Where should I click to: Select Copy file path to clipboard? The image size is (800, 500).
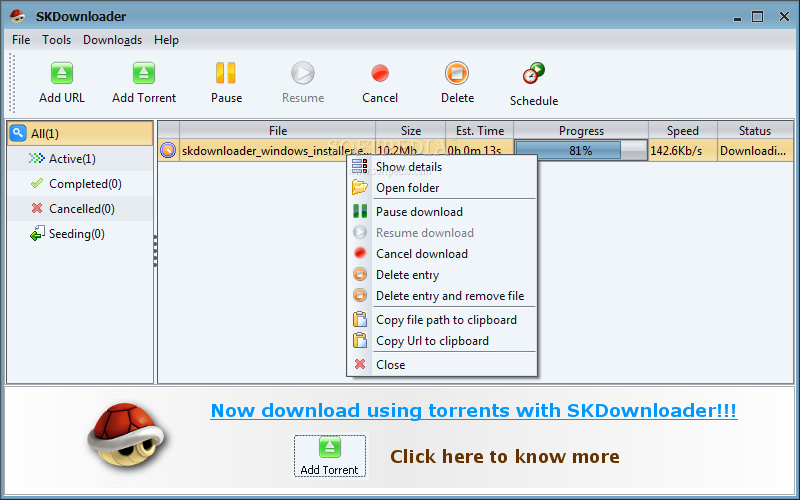pyautogui.click(x=442, y=319)
